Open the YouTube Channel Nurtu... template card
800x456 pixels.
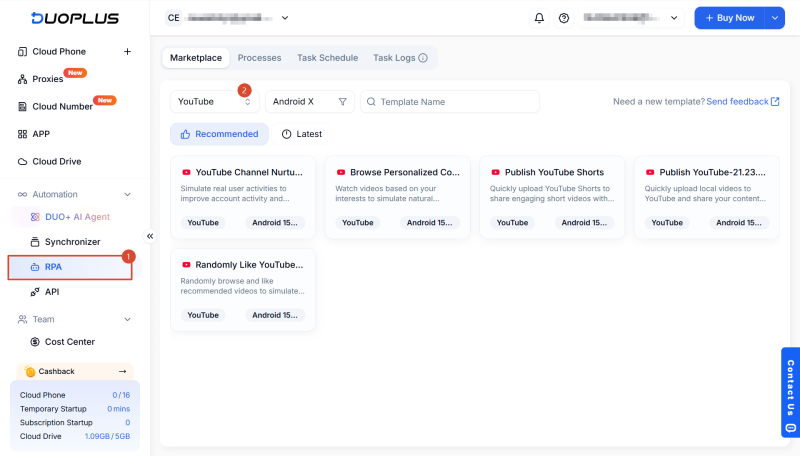pos(243,197)
